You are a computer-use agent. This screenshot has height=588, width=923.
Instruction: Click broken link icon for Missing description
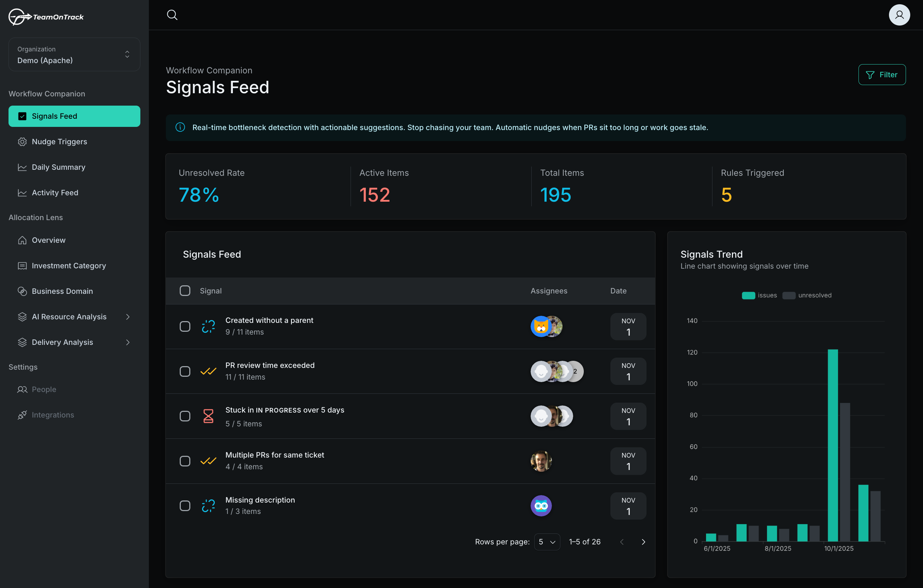coord(208,505)
